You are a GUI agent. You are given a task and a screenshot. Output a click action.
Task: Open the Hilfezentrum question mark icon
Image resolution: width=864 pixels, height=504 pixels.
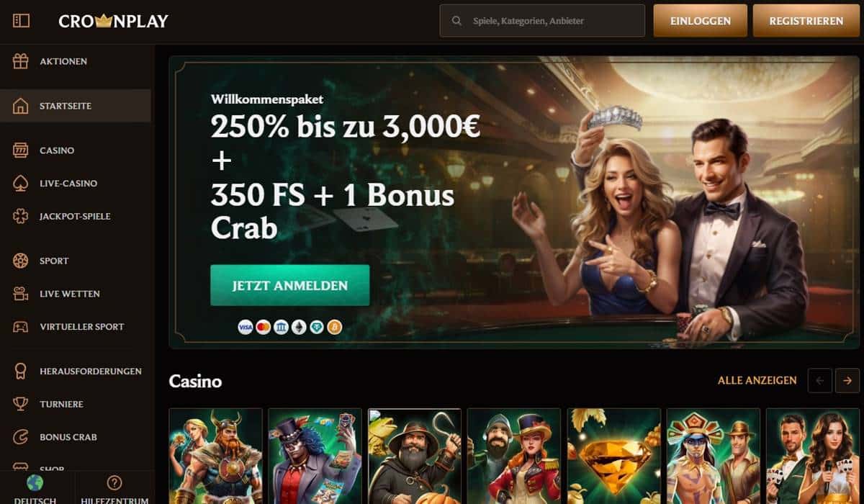coord(114,482)
